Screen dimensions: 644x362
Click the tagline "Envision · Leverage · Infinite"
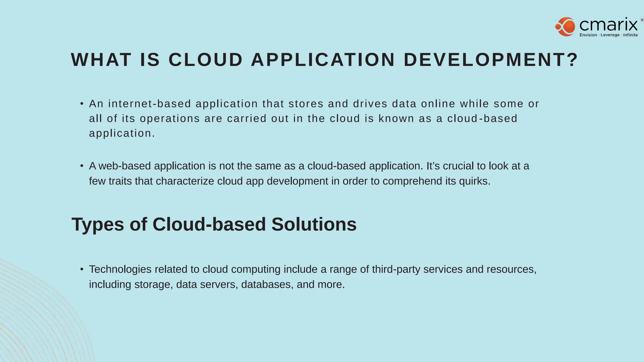click(608, 35)
